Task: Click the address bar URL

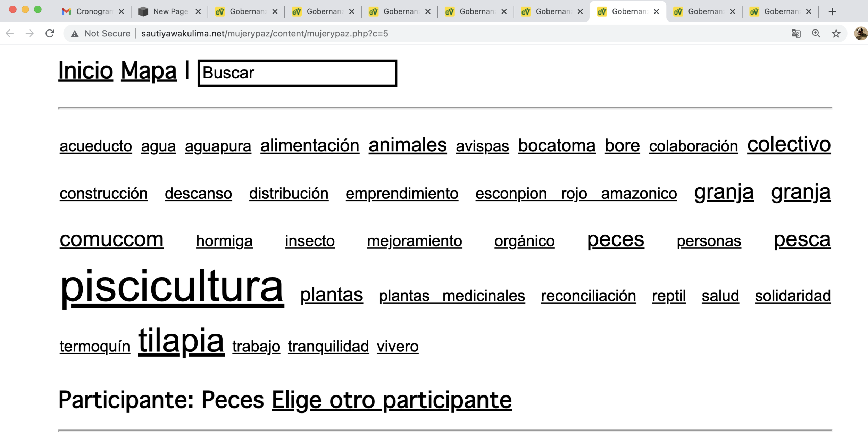Action: tap(265, 34)
